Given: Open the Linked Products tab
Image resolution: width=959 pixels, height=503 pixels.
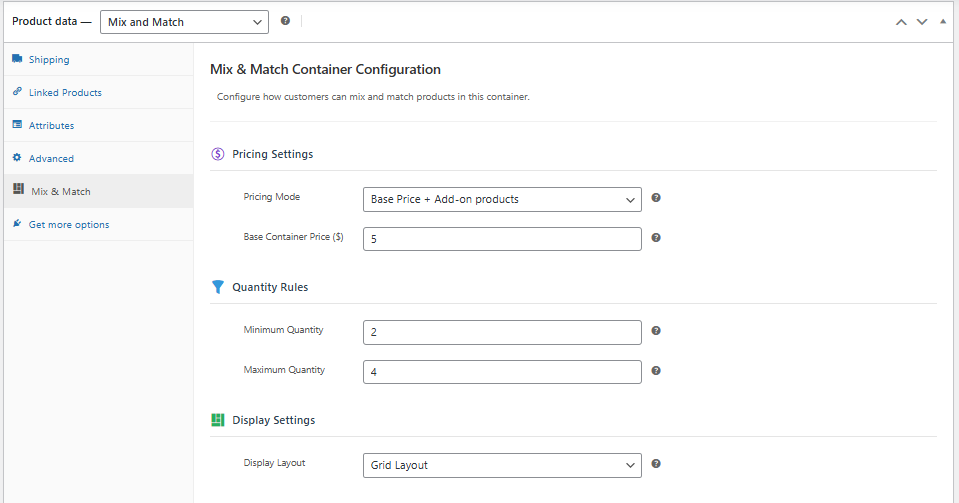Looking at the screenshot, I should pyautogui.click(x=65, y=93).
